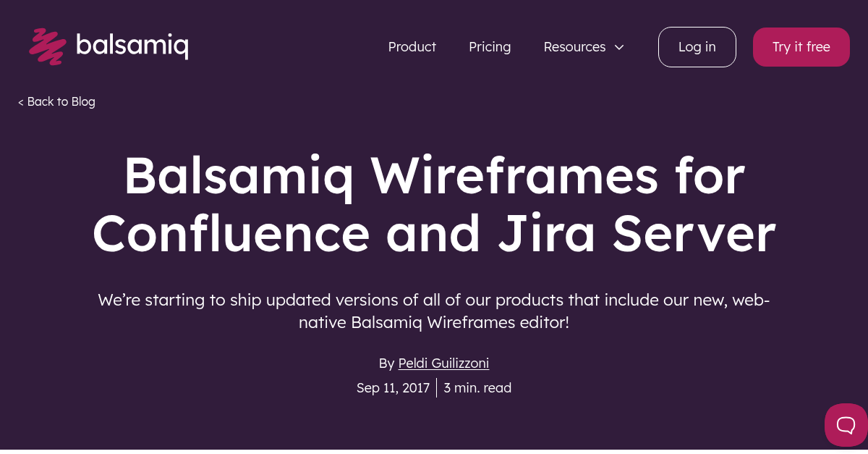Expand the Resources dropdown chevron
This screenshot has height=454, width=868.
pos(619,47)
